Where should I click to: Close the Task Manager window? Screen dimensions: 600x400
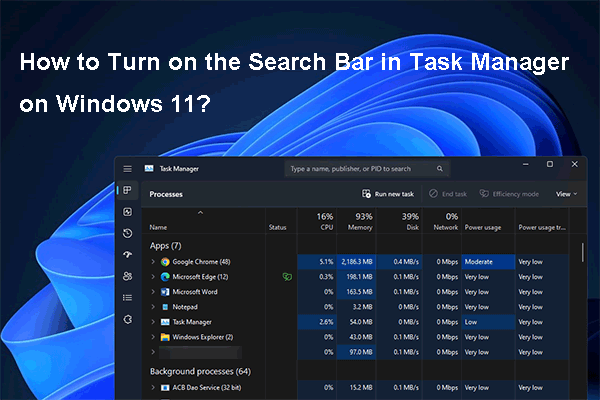(574, 164)
